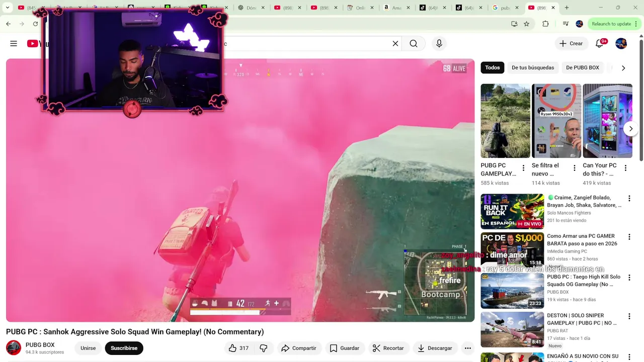
Task: Open the media control icon in the toolbar
Action: coord(566,24)
